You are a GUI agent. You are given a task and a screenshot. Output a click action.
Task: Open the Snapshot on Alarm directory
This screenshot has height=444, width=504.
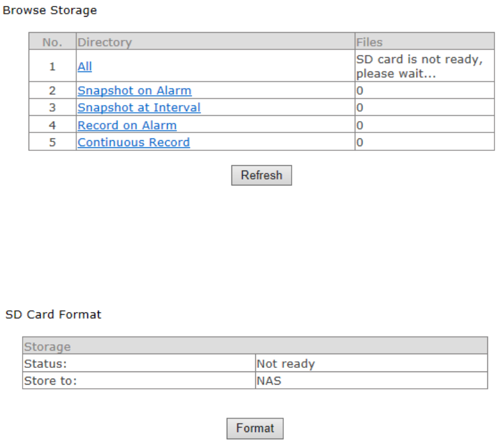tap(134, 91)
